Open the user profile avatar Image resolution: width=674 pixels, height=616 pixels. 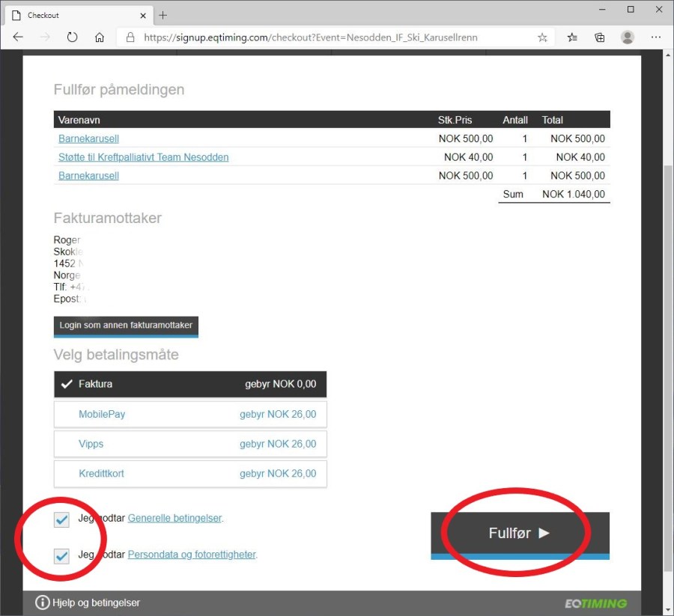[628, 37]
